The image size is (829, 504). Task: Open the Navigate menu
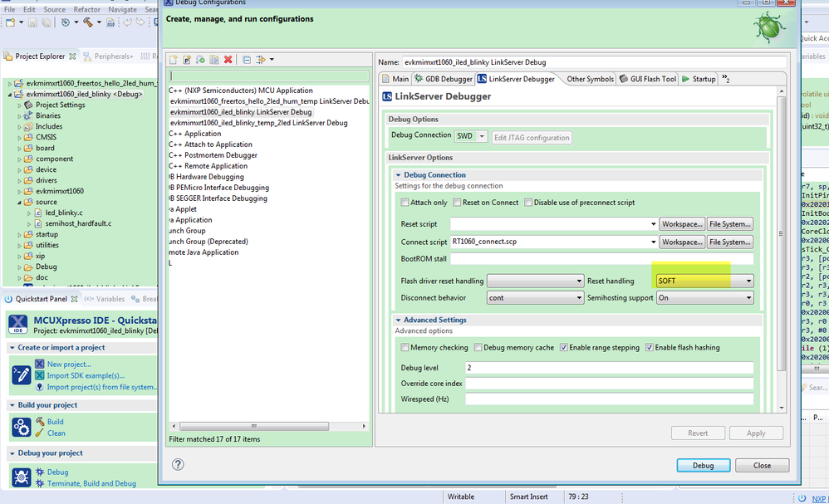122,9
